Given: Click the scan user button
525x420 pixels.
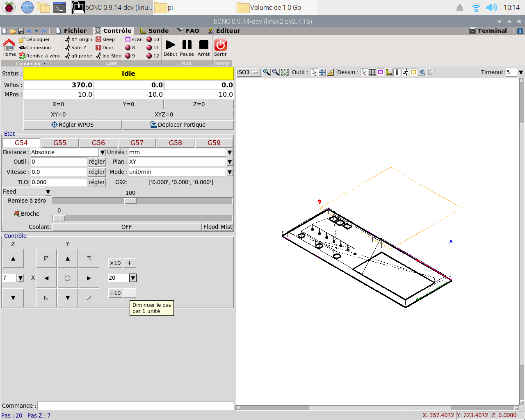Looking at the screenshot, I should tap(134, 39).
